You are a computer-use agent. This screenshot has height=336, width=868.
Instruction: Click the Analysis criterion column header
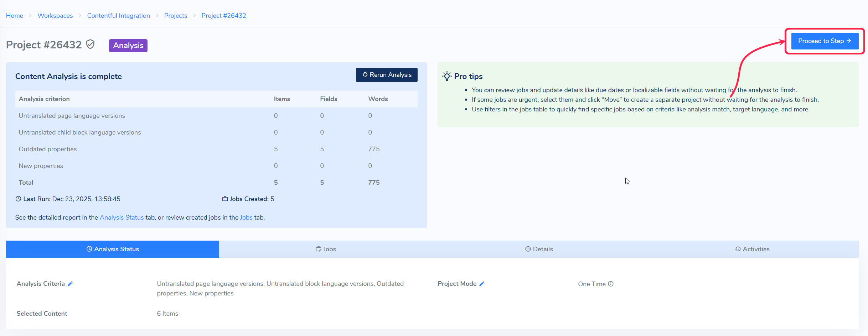click(x=44, y=99)
